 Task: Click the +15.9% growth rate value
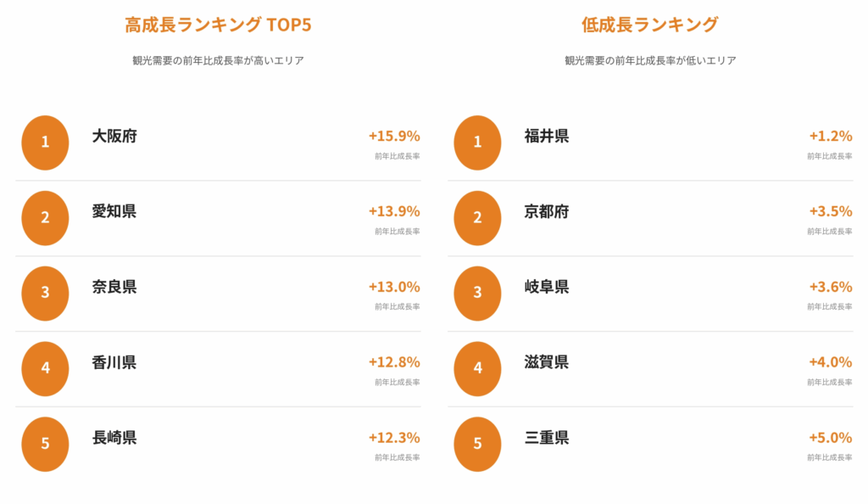coord(394,136)
